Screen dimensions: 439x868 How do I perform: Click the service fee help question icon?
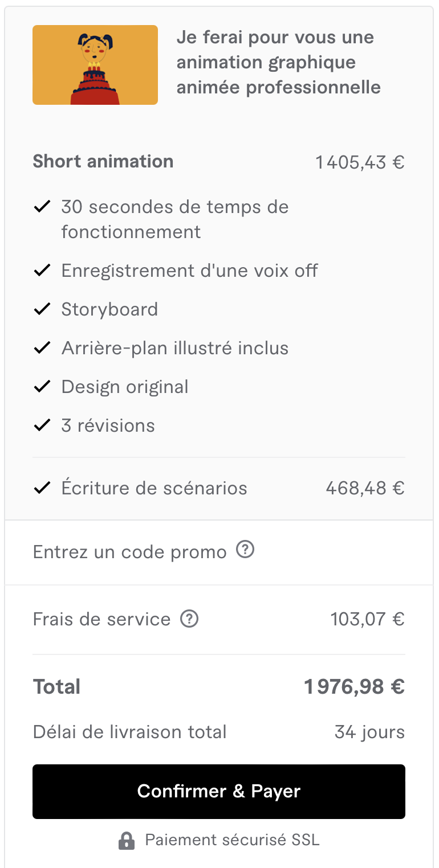click(x=189, y=619)
